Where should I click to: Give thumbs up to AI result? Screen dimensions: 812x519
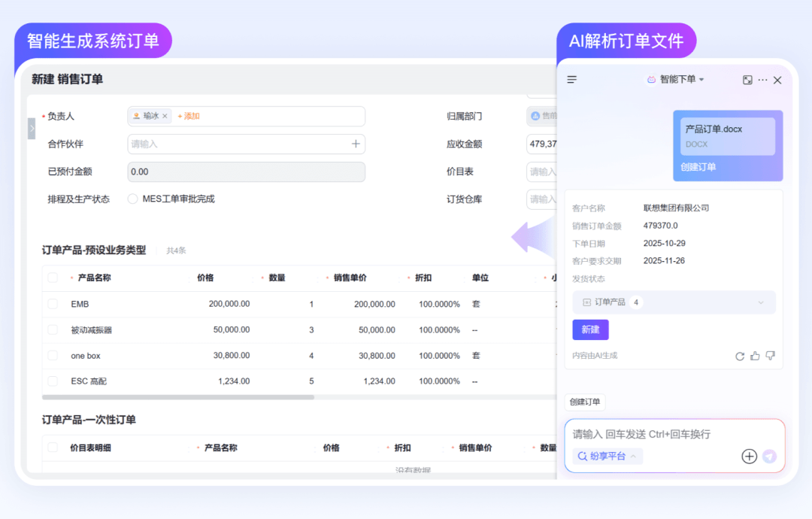(755, 356)
